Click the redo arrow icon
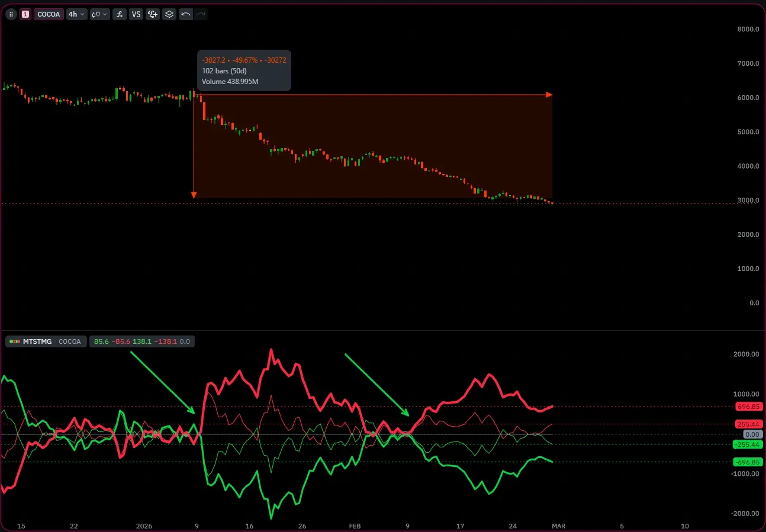Screen dimensions: 766x532 click(x=201, y=14)
